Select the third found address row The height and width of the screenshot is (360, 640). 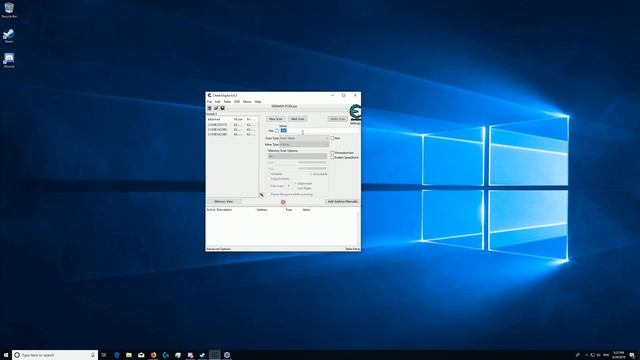(x=232, y=134)
